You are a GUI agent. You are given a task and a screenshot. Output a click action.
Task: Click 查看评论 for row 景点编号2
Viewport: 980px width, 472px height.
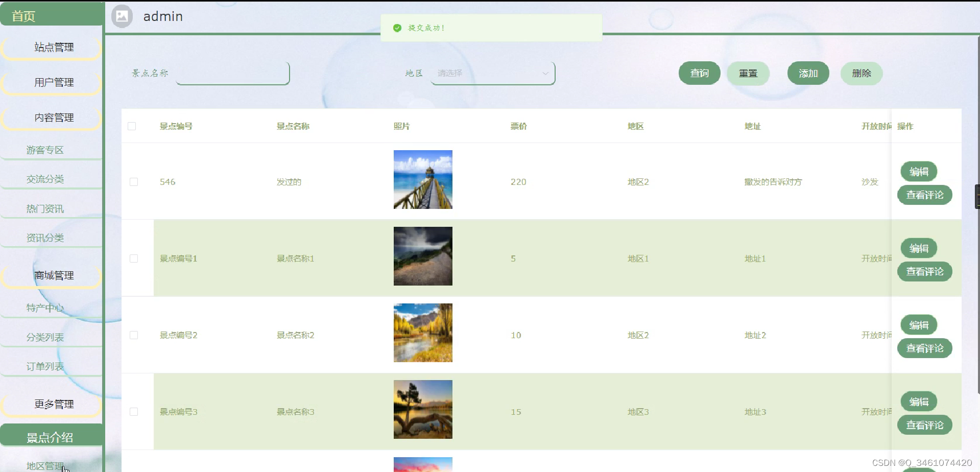tap(925, 348)
